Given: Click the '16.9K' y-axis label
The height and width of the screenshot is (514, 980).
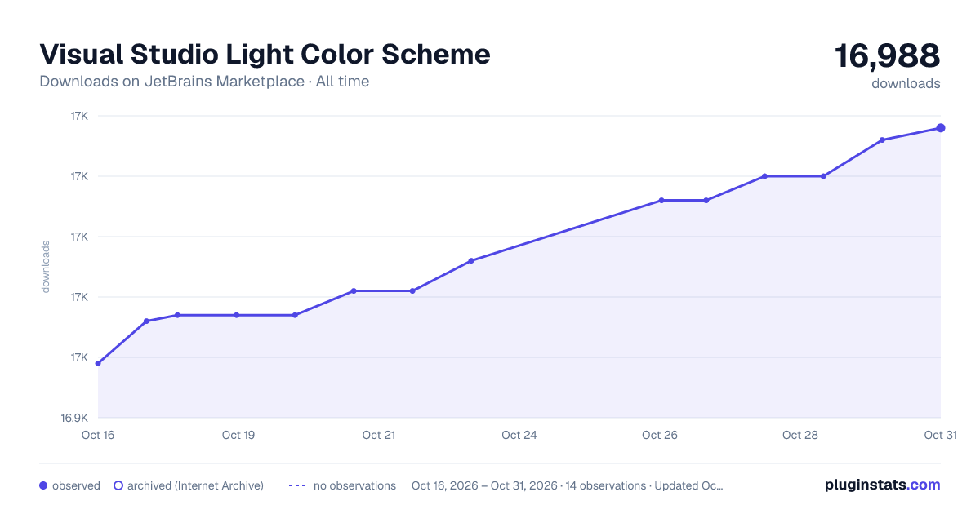Looking at the screenshot, I should click(x=74, y=418).
